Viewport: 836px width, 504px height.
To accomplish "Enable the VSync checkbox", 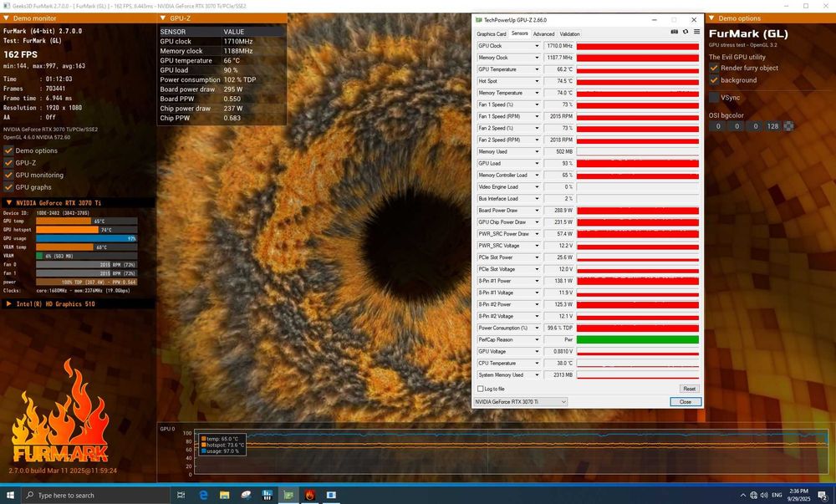I will (x=714, y=98).
